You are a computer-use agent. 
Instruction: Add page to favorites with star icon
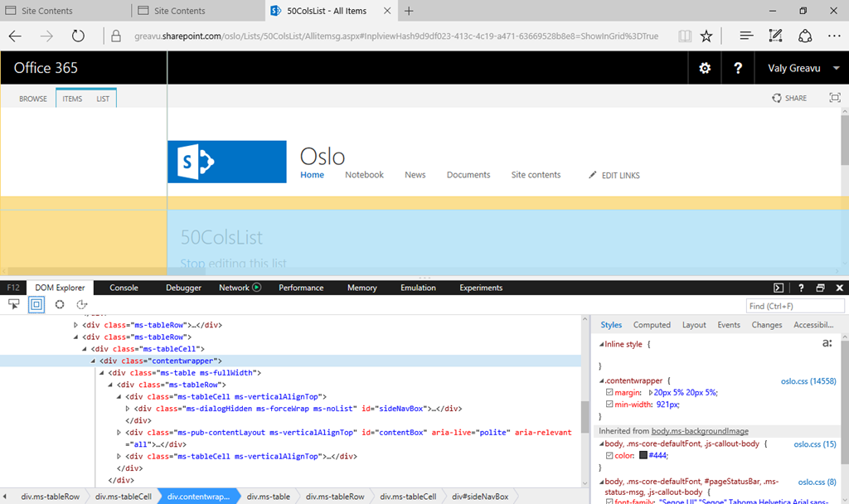click(x=706, y=36)
